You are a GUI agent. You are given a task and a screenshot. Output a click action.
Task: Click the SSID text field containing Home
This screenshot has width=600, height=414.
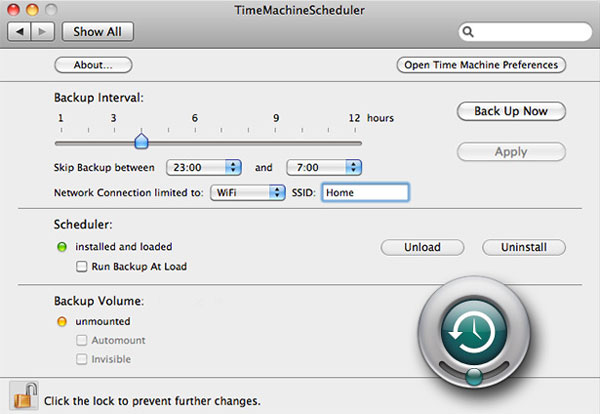(x=365, y=192)
